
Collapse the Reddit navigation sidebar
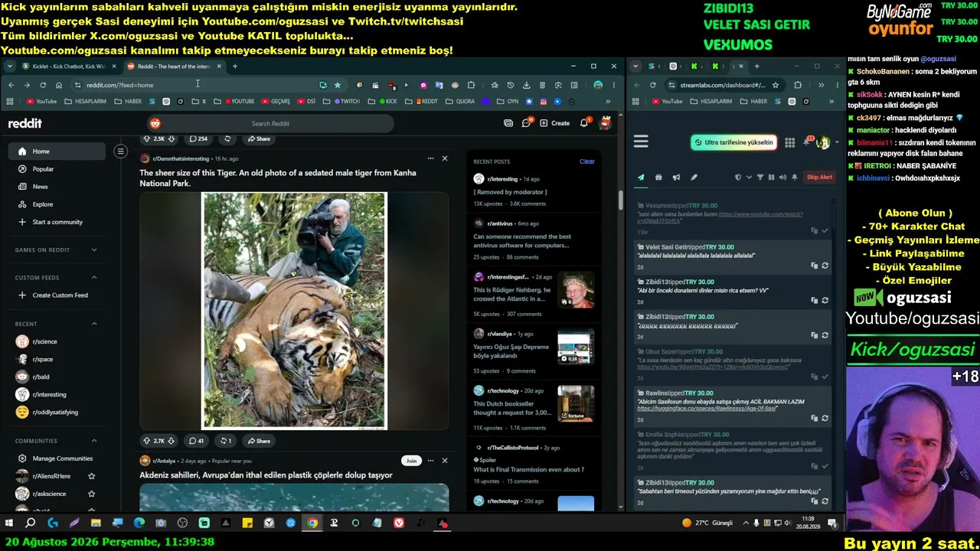click(x=120, y=152)
